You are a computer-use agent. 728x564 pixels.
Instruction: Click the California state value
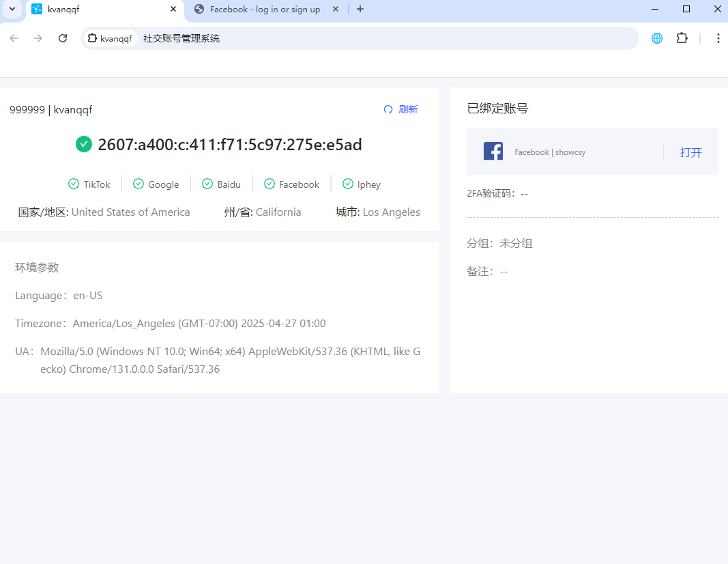click(278, 212)
